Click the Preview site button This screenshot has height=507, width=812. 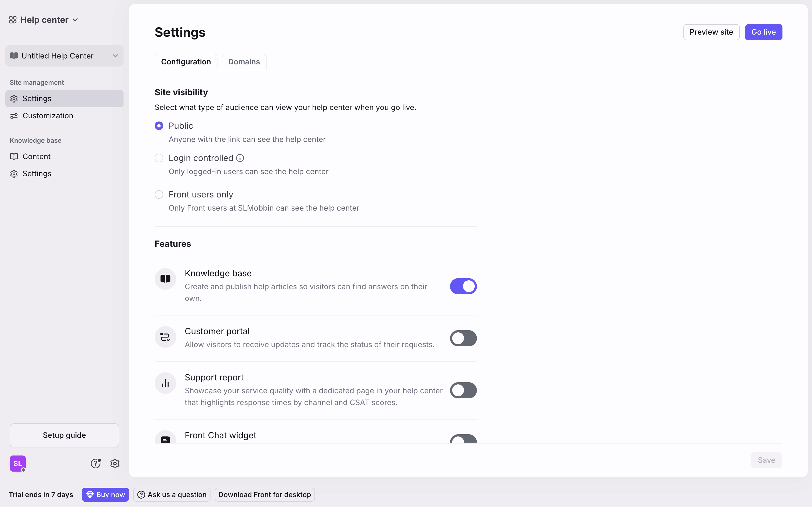click(711, 32)
